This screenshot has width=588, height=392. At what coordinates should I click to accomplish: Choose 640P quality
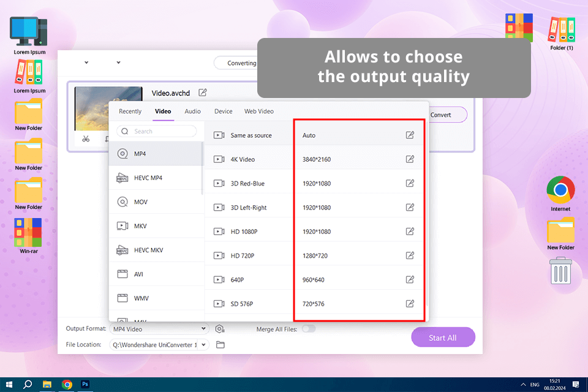249,279
